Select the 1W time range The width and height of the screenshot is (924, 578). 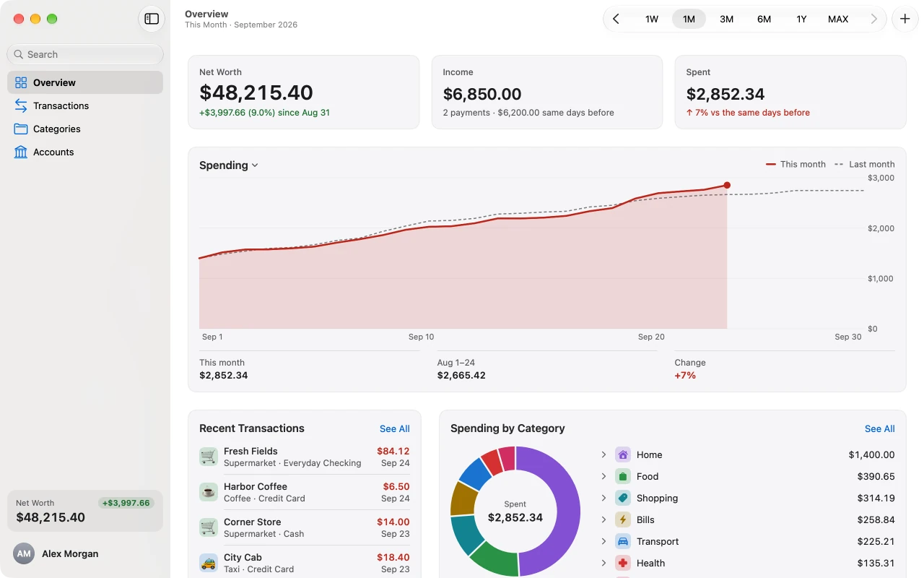[652, 19]
